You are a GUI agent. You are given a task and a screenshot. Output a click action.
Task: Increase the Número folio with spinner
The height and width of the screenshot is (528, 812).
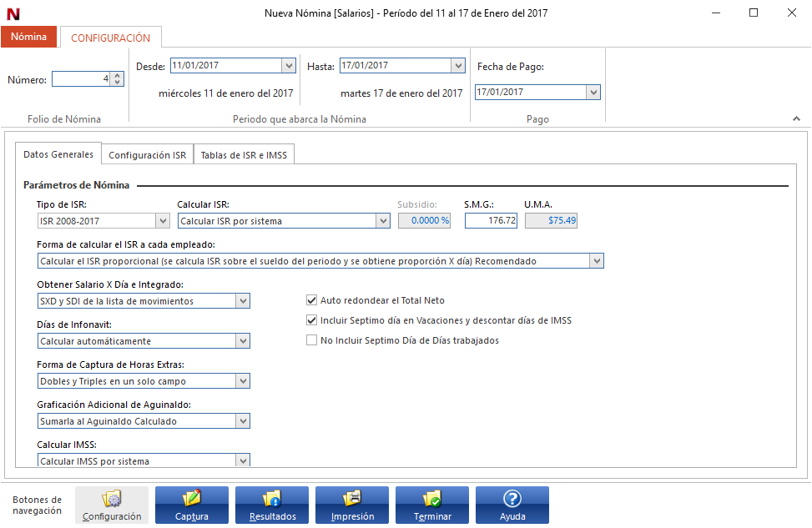(118, 75)
